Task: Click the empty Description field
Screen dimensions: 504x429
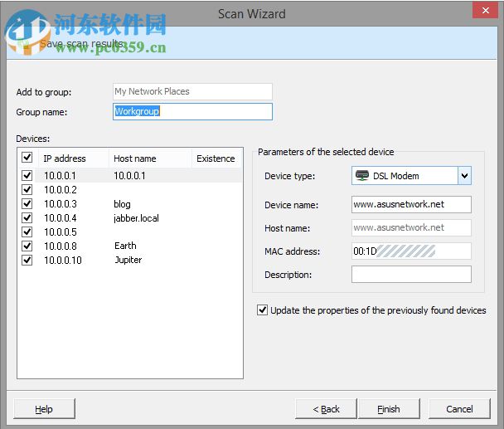Action: coord(411,274)
